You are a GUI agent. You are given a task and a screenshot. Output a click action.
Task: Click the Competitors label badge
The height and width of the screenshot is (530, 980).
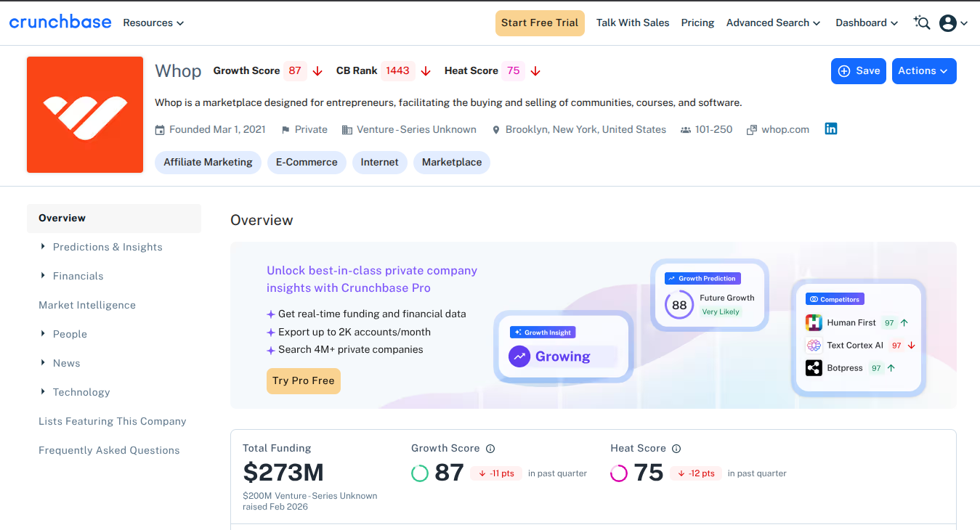point(835,300)
